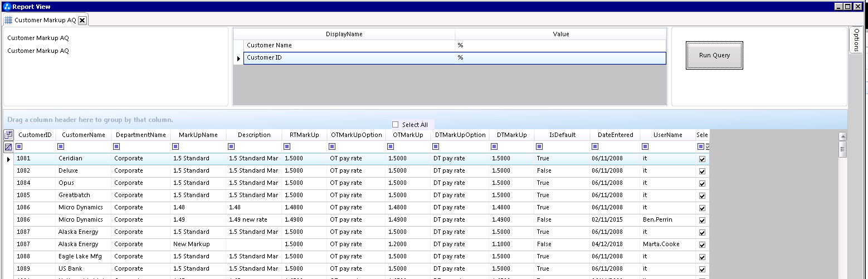Sort by the IsDefault column header

[x=562, y=135]
